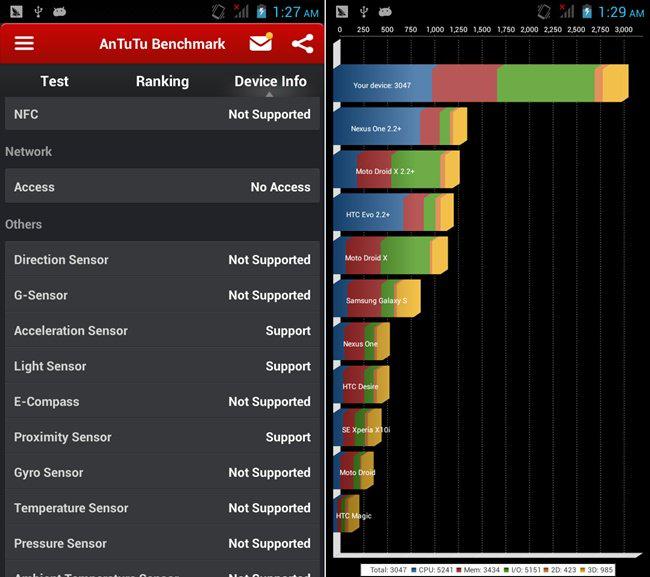Tap the 1:29 AM clock

tap(621, 12)
